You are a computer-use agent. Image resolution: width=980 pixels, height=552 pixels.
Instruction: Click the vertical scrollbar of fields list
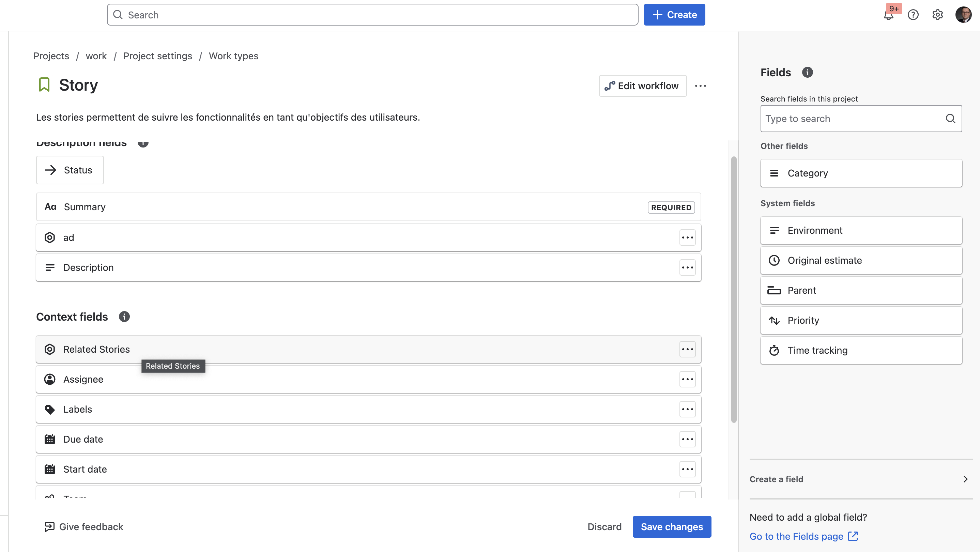(734, 289)
